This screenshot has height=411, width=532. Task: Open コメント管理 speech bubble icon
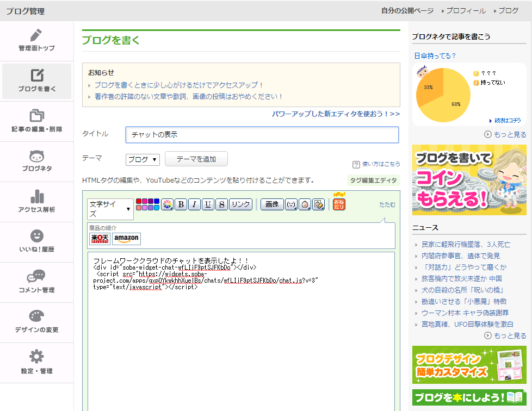pyautogui.click(x=36, y=276)
